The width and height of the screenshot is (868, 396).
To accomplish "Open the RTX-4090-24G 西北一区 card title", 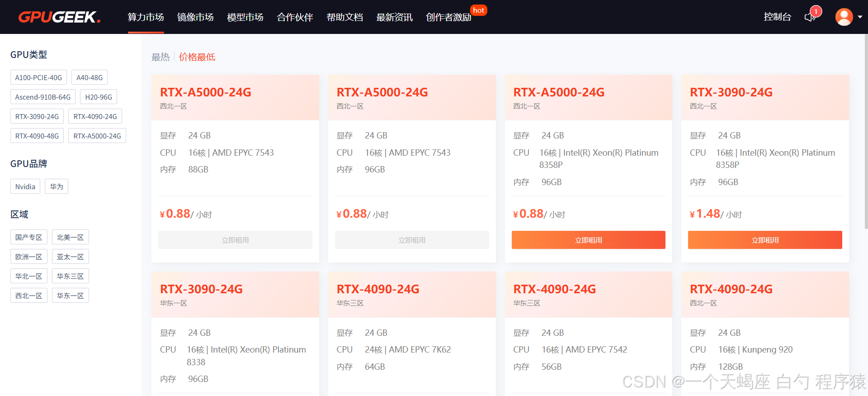I will 731,289.
